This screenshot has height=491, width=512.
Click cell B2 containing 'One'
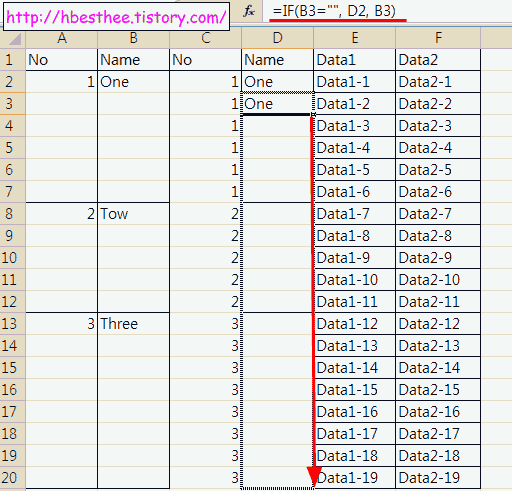[134, 82]
